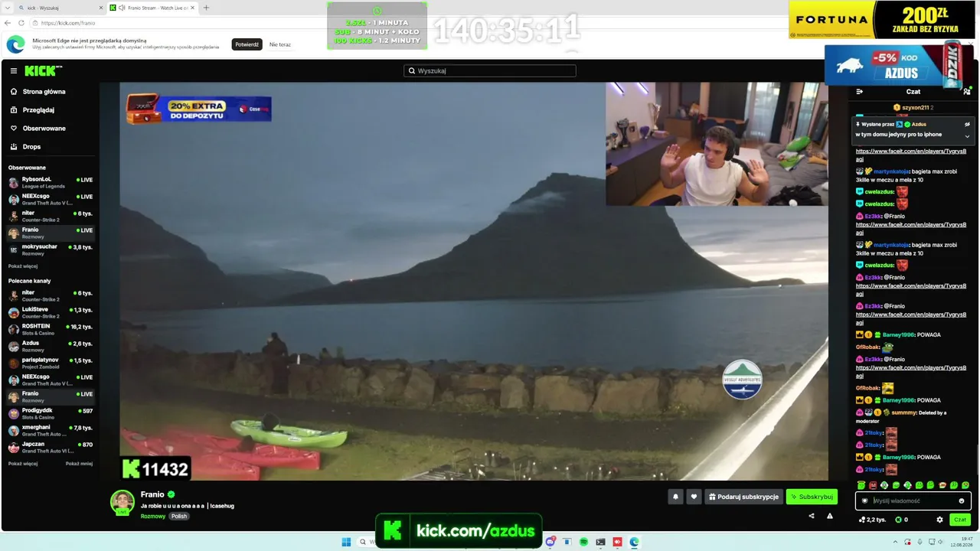Click the Strona główna home icon
The height and width of the screenshot is (551, 980).
tap(14, 92)
